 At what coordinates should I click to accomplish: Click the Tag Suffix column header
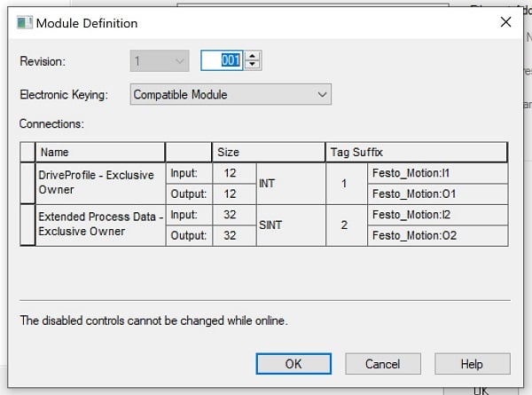[417, 152]
